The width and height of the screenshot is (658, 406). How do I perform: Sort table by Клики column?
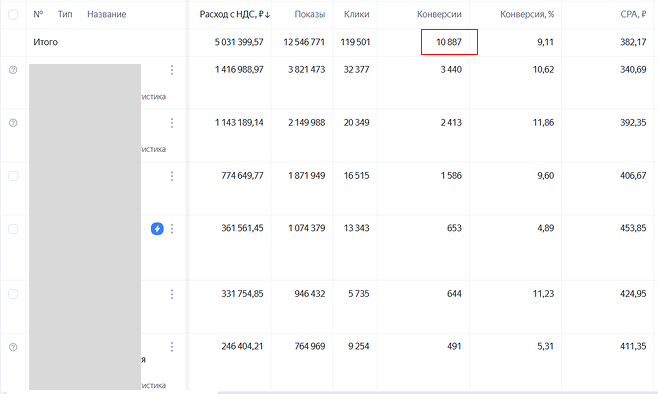pyautogui.click(x=356, y=15)
